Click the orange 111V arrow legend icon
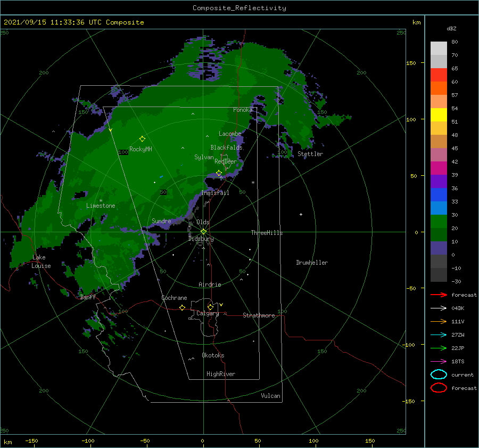The width and height of the screenshot is (479, 448). (x=439, y=321)
